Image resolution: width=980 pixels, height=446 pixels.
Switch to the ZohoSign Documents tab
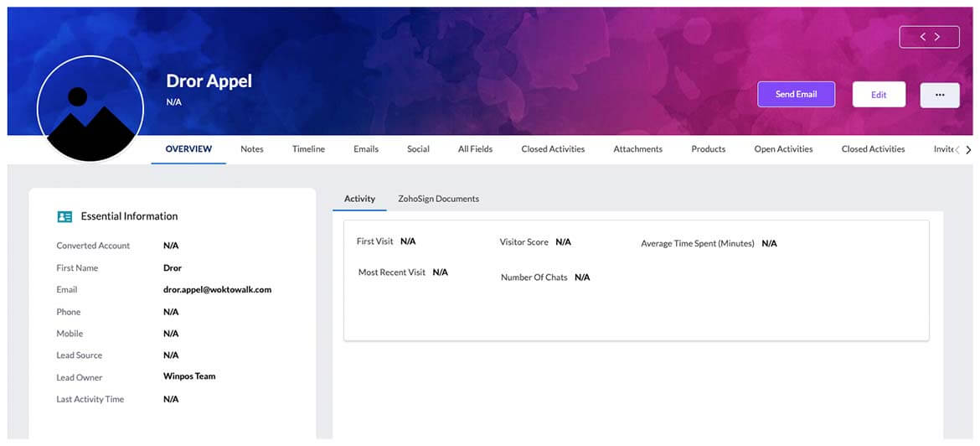click(x=438, y=199)
